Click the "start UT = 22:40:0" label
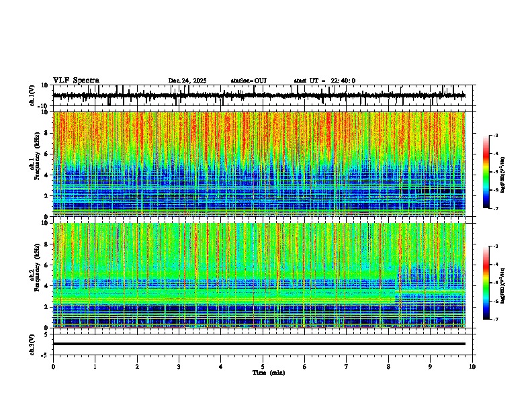The width and height of the screenshot is (532, 411). (x=324, y=81)
